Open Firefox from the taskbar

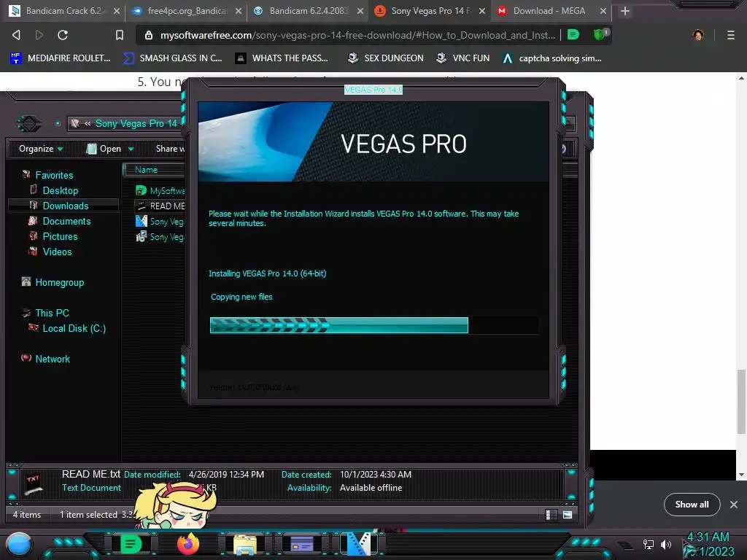click(188, 544)
